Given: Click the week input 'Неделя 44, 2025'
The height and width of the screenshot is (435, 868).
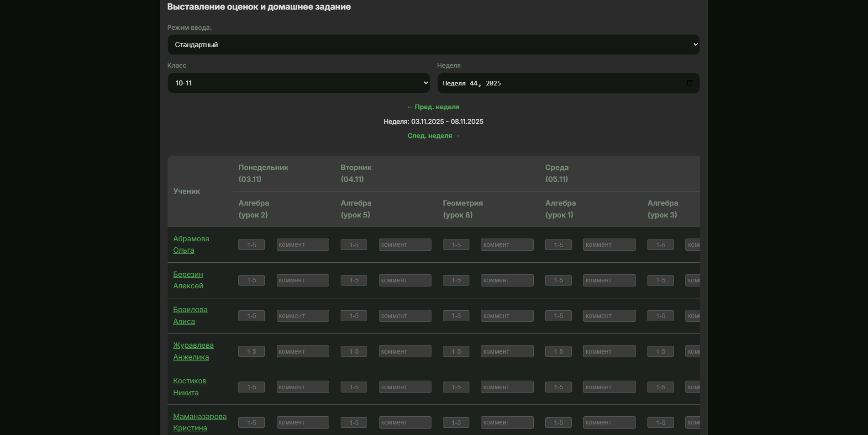Looking at the screenshot, I should point(568,83).
